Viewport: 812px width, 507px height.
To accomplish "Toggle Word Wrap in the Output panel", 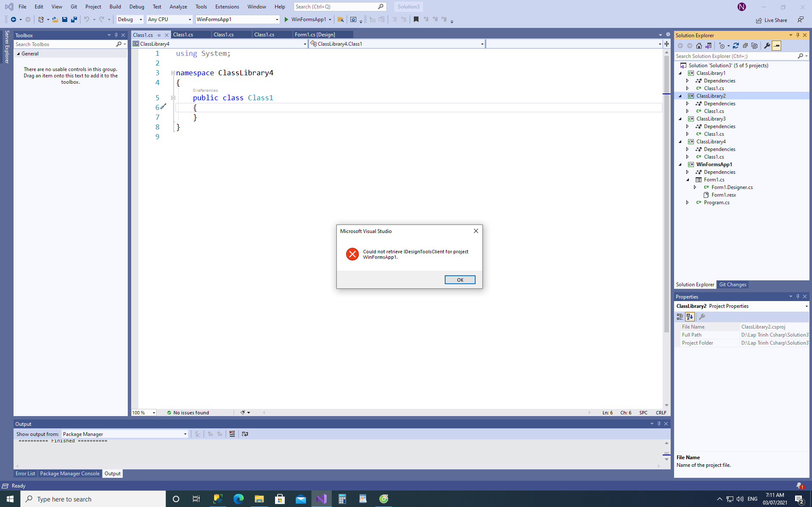I will click(245, 434).
